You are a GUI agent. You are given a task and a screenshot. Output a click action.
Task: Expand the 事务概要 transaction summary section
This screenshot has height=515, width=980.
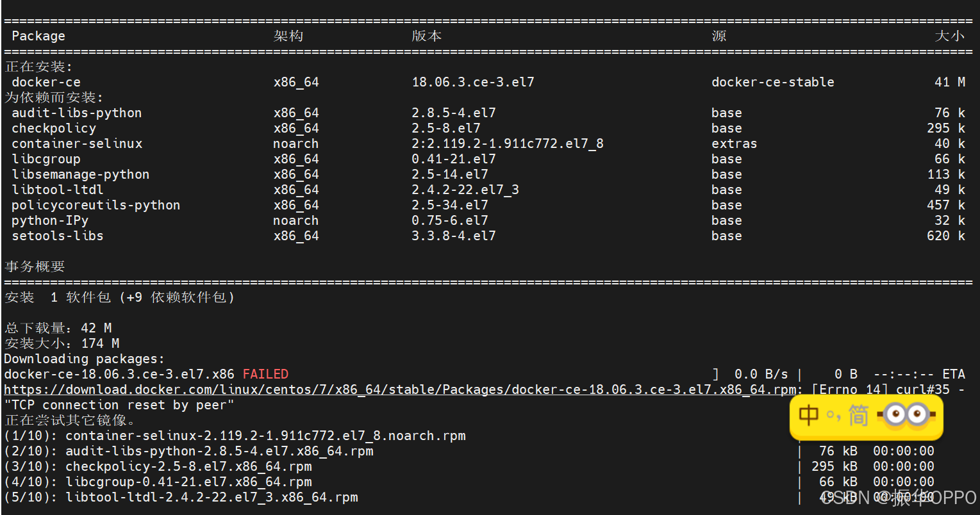(35, 266)
